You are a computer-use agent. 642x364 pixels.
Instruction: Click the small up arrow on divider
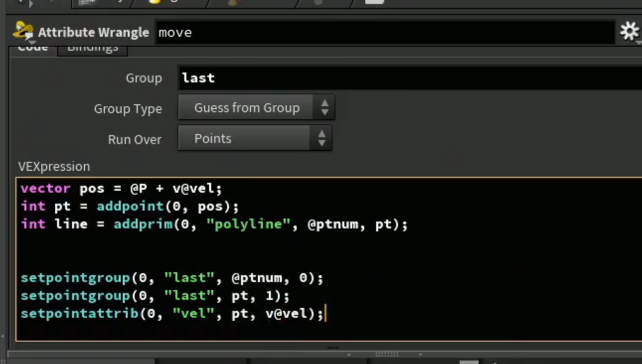coord(349,355)
